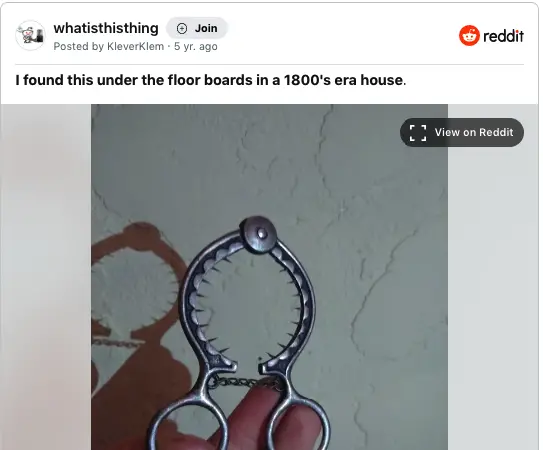The image size is (543, 450).
Task: Click the plus circle icon in Join
Action: coord(182,28)
